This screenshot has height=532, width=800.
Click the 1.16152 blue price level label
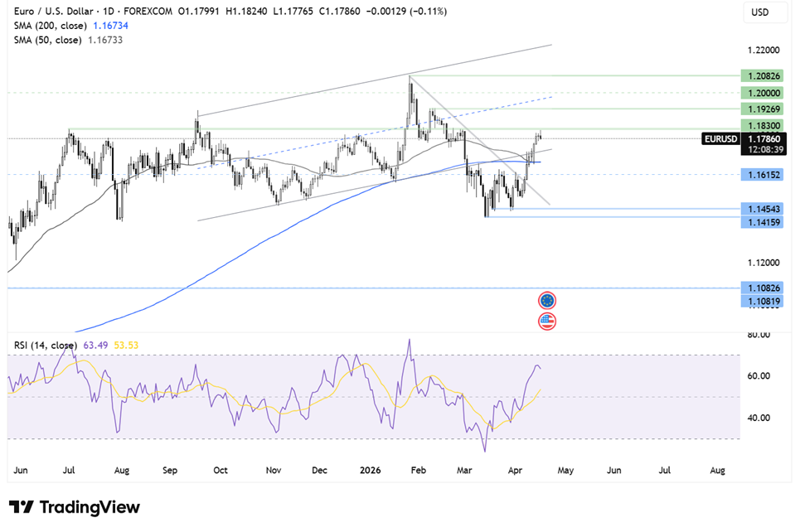(761, 175)
